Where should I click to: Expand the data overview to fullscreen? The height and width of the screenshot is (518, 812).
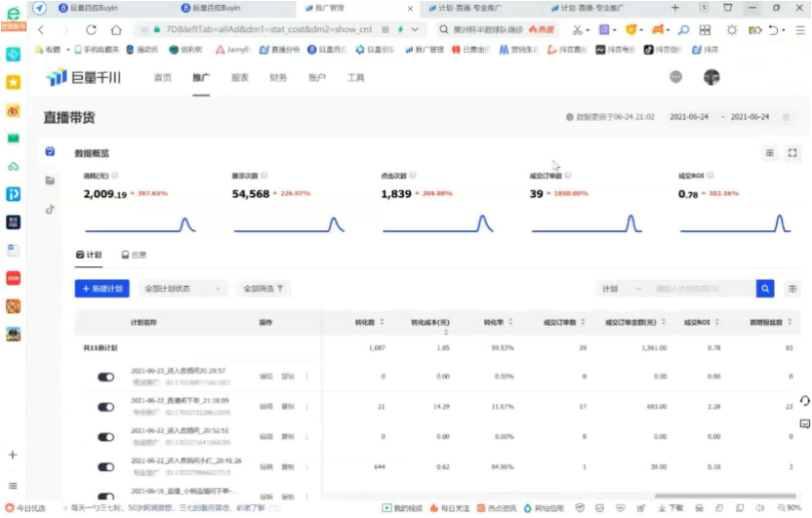pos(792,153)
